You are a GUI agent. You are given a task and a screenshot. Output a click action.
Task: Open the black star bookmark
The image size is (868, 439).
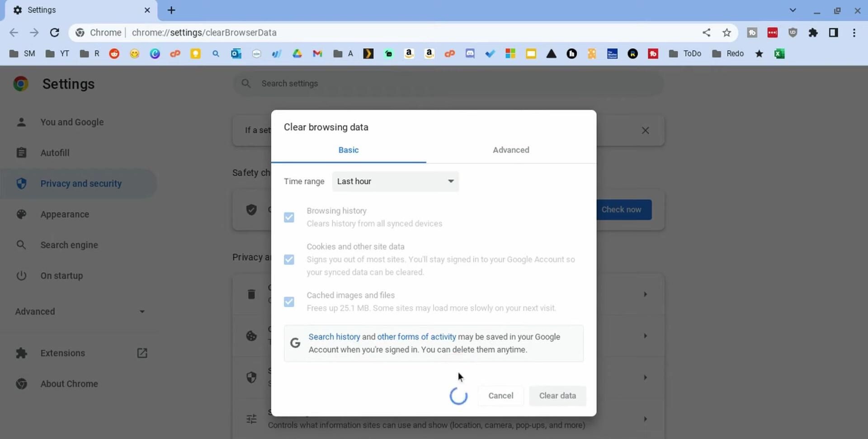click(x=759, y=54)
